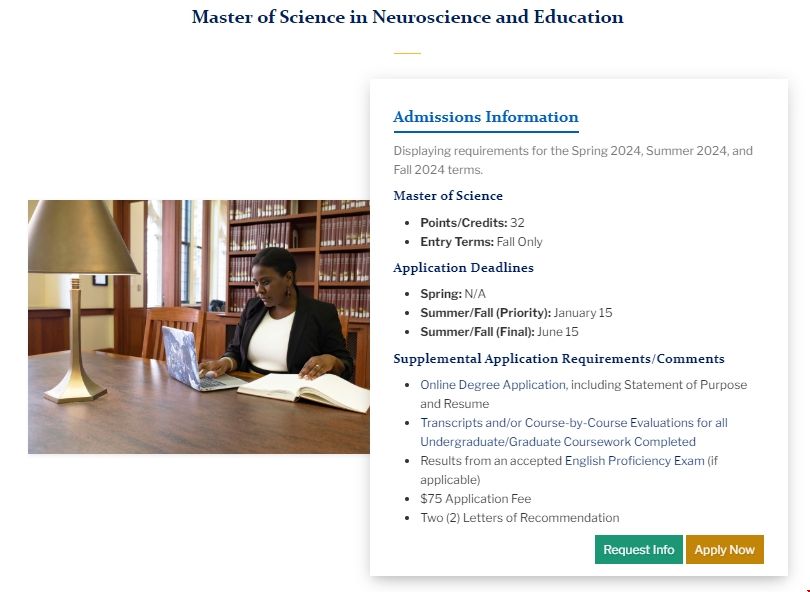Open the English Proficiency Exam link
This screenshot has height=592, width=810.
pyautogui.click(x=630, y=460)
